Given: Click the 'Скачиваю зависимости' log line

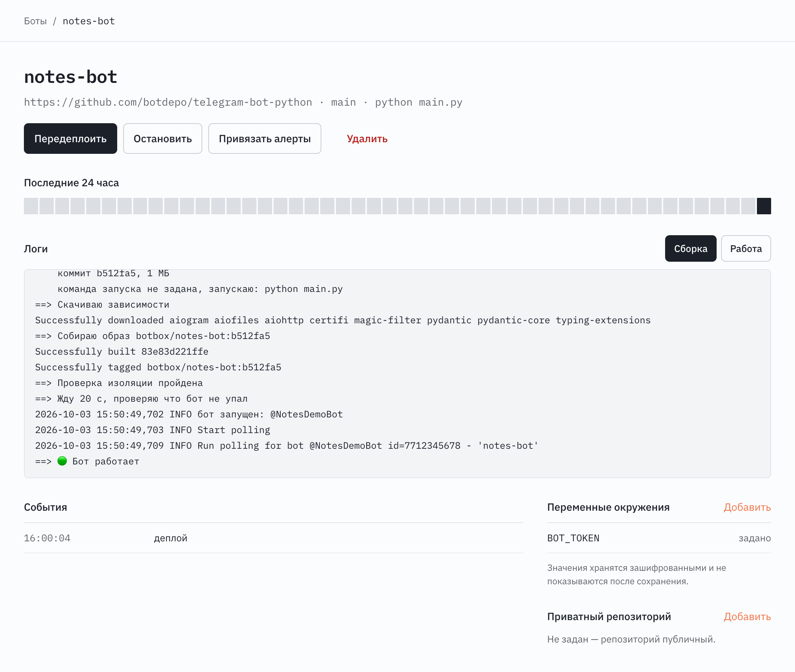Looking at the screenshot, I should point(102,305).
